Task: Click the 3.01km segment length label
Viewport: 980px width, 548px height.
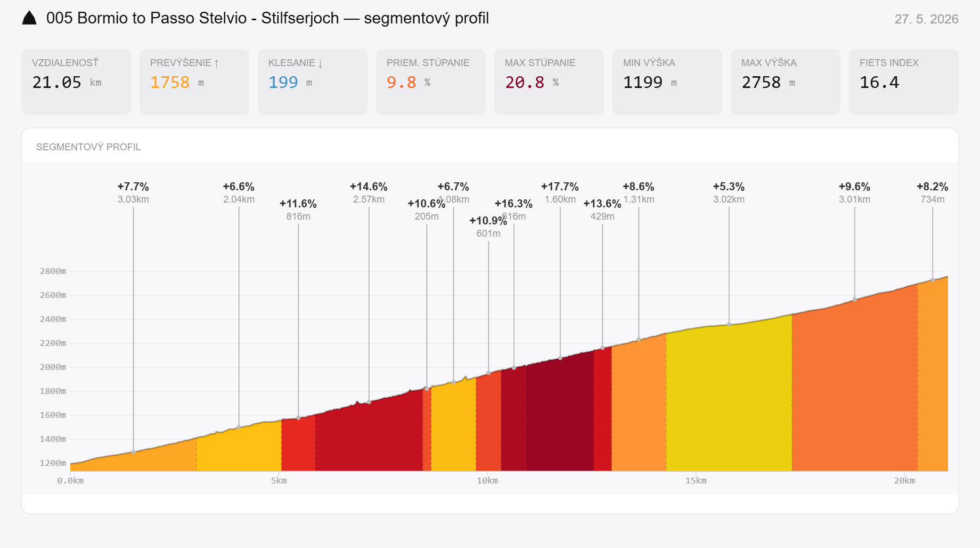Action: coord(854,199)
